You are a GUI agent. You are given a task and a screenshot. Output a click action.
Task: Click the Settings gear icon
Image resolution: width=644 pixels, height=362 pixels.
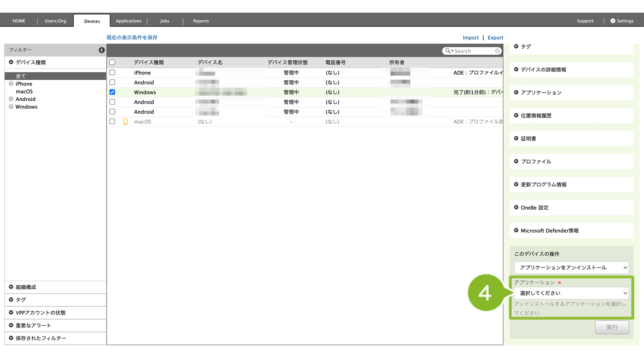[x=613, y=21]
